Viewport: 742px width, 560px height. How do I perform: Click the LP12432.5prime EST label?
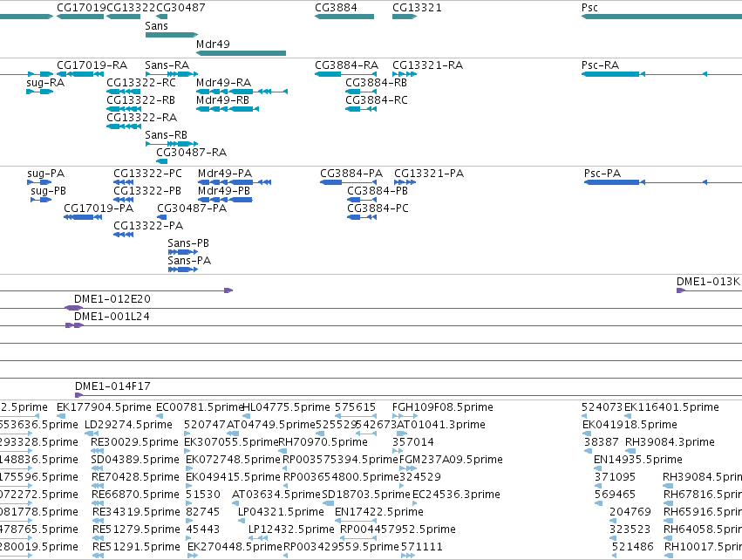pyautogui.click(x=291, y=529)
